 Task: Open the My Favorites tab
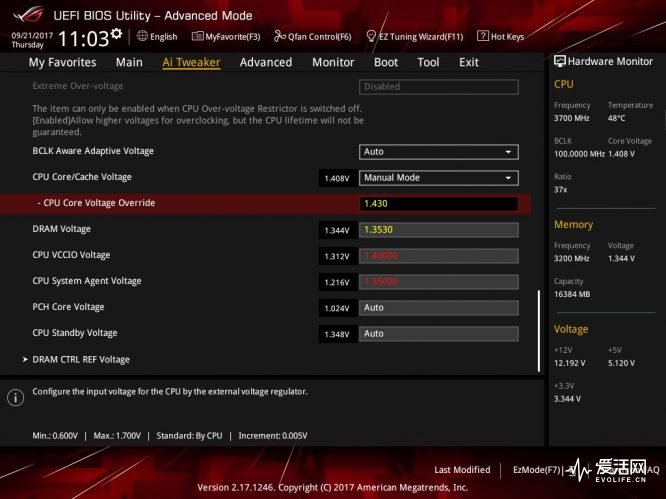(62, 62)
